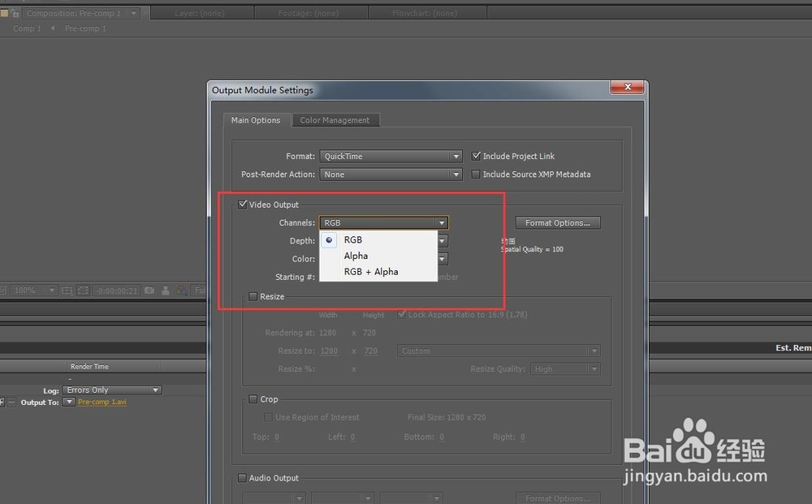Open the Custom resize preset dropdown
This screenshot has height=504, width=812.
(x=499, y=351)
